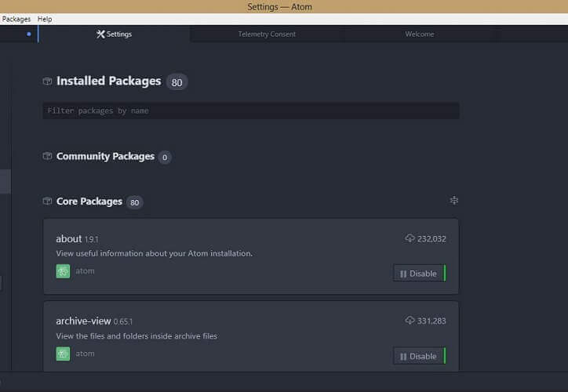Image resolution: width=568 pixels, height=392 pixels.
Task: Click the Community Packages package icon
Action: 47,156
